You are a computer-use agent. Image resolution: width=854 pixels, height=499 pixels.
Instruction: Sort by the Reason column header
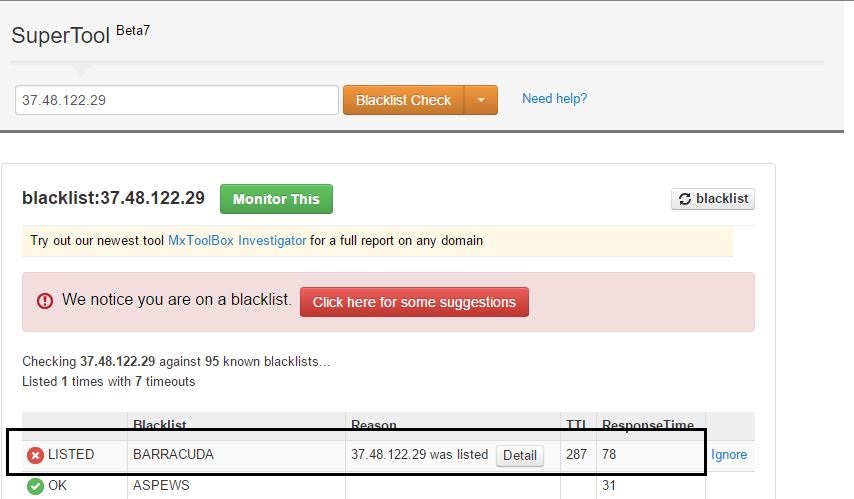point(374,425)
